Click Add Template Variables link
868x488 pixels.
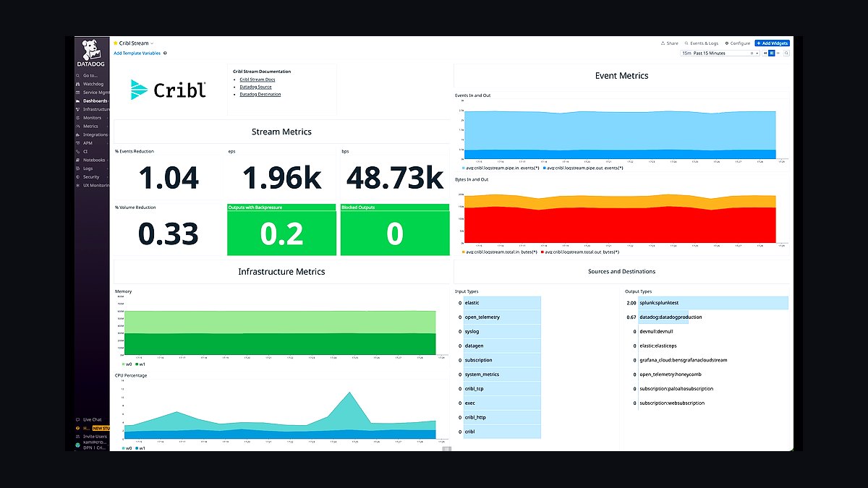(137, 53)
